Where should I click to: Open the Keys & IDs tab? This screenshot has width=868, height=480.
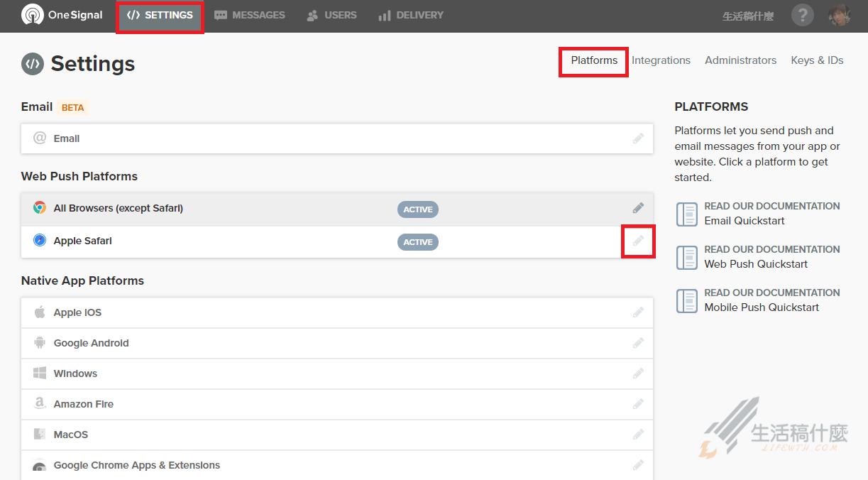(x=817, y=60)
